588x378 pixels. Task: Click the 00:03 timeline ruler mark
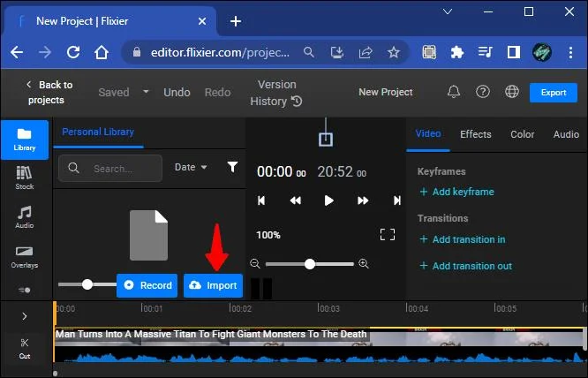pos(328,308)
